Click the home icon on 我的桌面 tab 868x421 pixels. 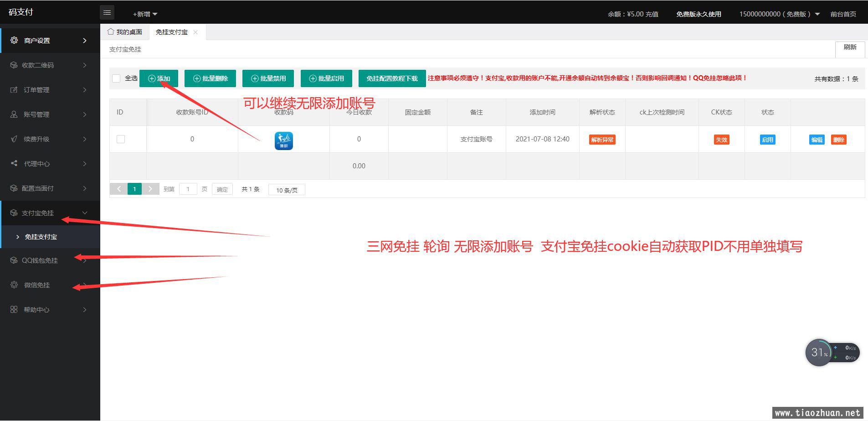[110, 31]
